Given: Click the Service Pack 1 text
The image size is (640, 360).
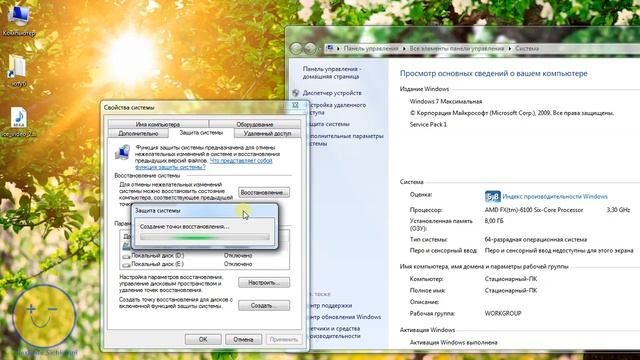Looking at the screenshot, I should click(428, 124).
